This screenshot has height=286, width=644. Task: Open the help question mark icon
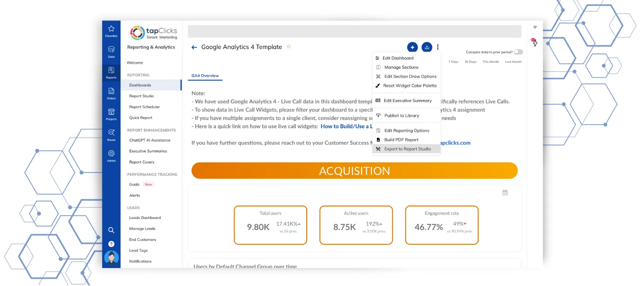click(111, 244)
